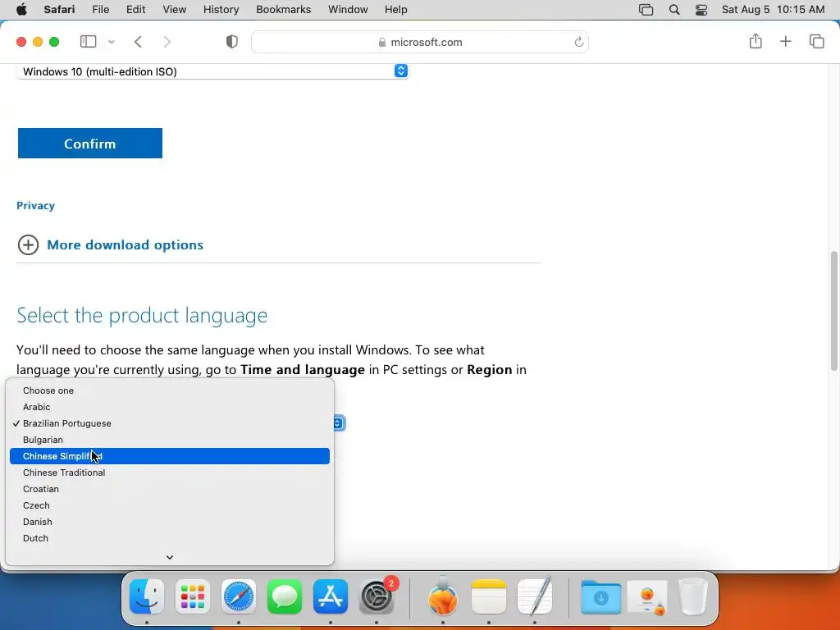Click the language select dropdown arrows
Image resolution: width=840 pixels, height=630 pixels.
[x=338, y=423]
